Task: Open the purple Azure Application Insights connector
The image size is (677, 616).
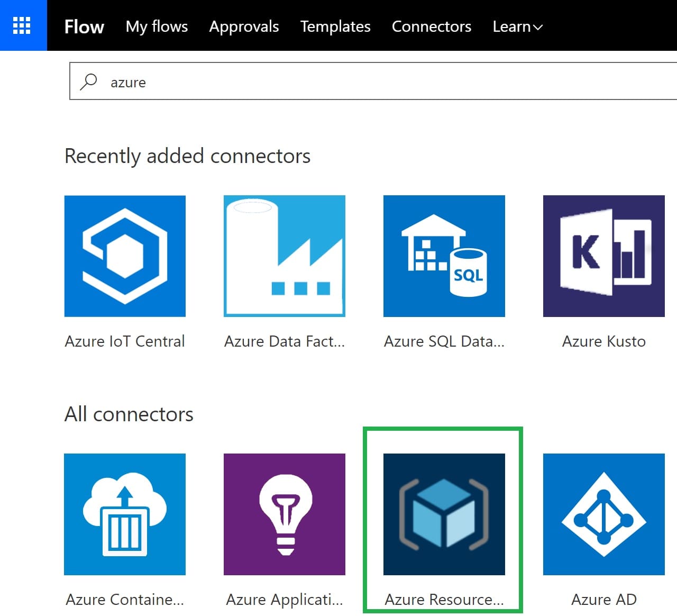Action: click(285, 514)
